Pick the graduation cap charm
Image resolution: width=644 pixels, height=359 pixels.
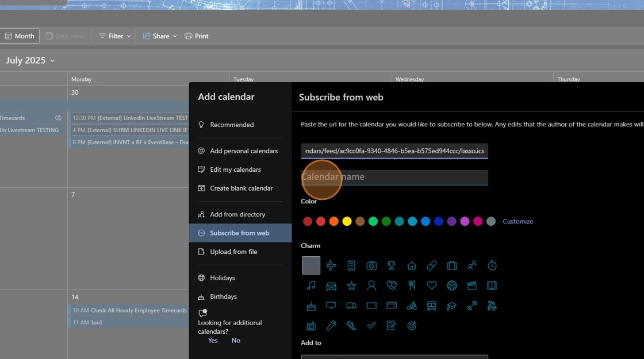pyautogui.click(x=452, y=306)
